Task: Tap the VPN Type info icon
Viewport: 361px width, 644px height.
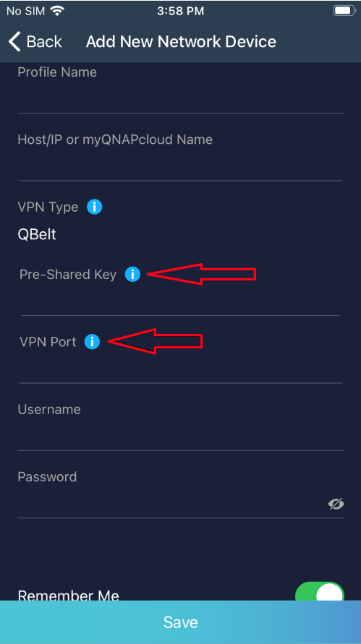Action: coord(94,207)
